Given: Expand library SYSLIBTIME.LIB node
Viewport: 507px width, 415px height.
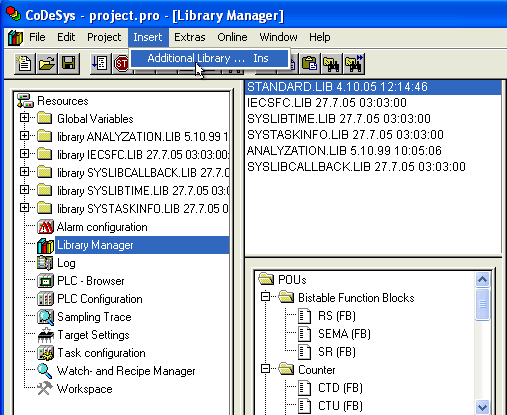Looking at the screenshot, I should click(x=24, y=190).
